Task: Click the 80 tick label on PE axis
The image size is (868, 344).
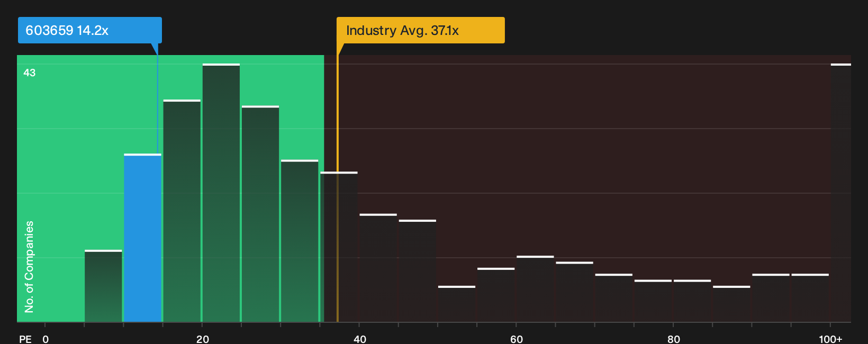Action: [673, 339]
